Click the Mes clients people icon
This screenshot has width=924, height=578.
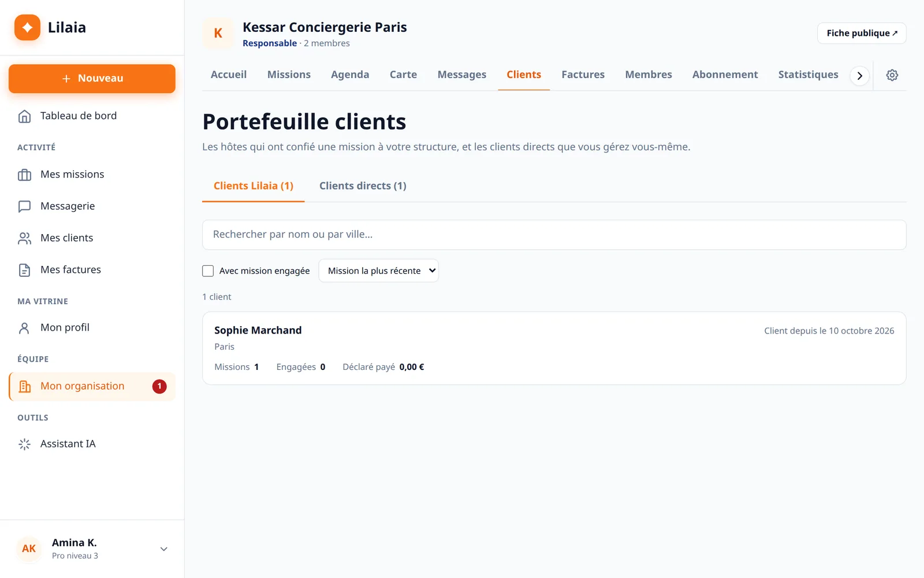[x=24, y=238]
